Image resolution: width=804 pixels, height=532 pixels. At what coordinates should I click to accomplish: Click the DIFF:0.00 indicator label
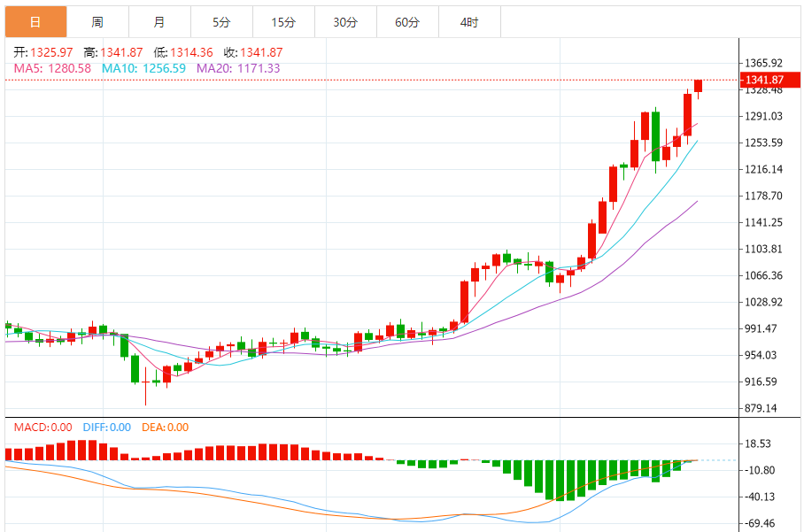(x=106, y=428)
